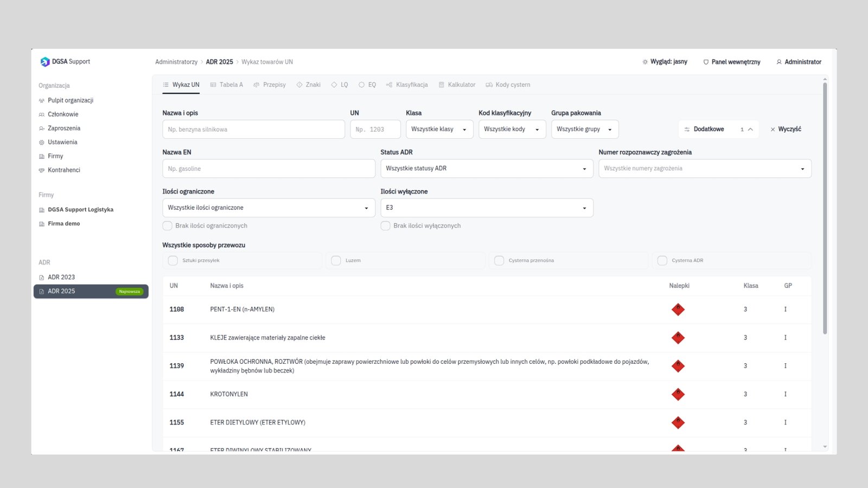Enable the Cysterna ADR checkbox
Screen dimensions: 868x488
[x=662, y=260]
